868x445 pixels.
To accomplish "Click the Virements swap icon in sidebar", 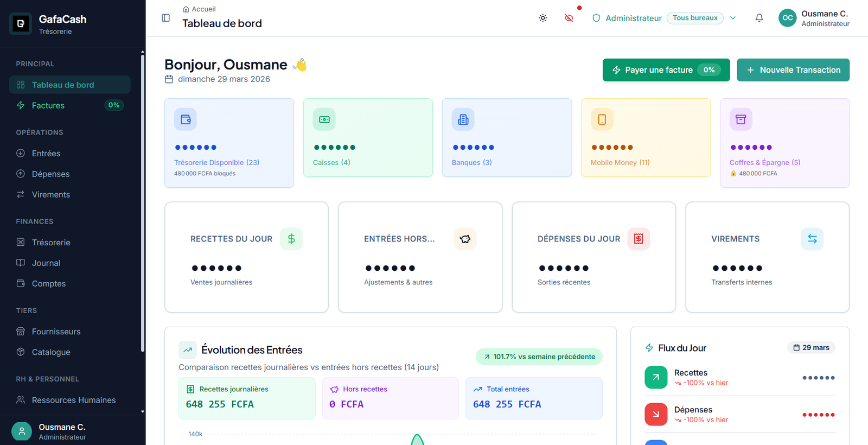I will 21,194.
